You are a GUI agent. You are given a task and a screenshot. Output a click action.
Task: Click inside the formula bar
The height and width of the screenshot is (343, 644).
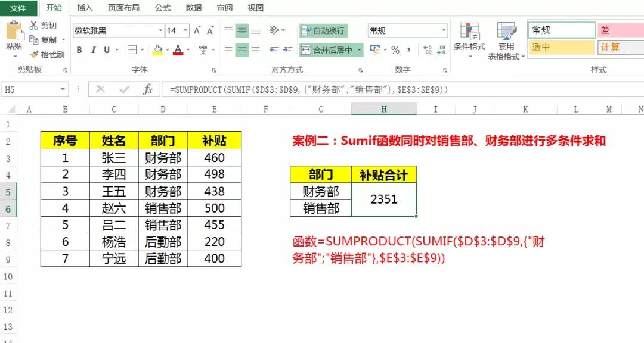pos(298,90)
